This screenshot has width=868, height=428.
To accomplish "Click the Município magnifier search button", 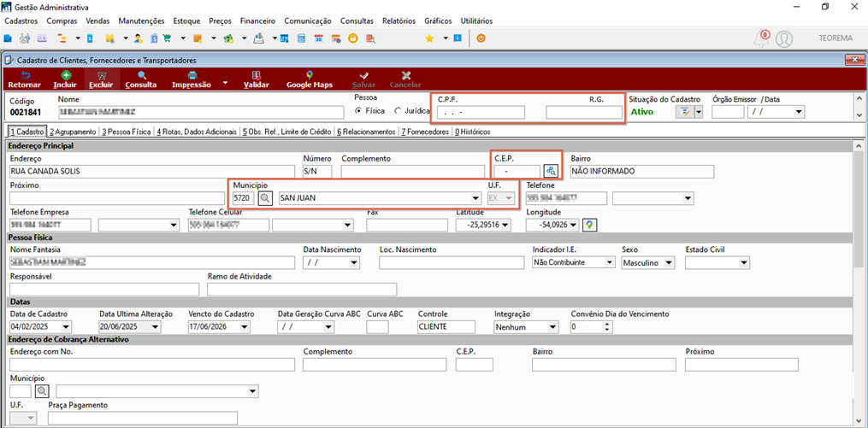I will [265, 198].
